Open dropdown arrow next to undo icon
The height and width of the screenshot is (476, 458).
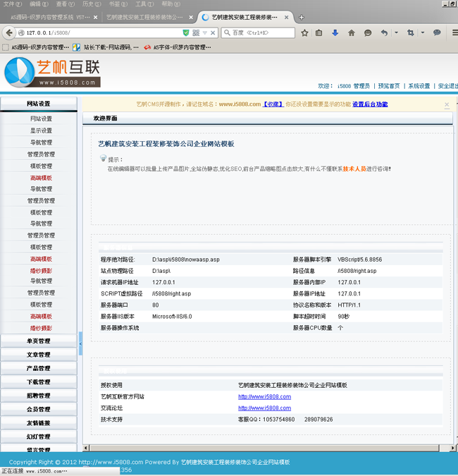coord(396,32)
